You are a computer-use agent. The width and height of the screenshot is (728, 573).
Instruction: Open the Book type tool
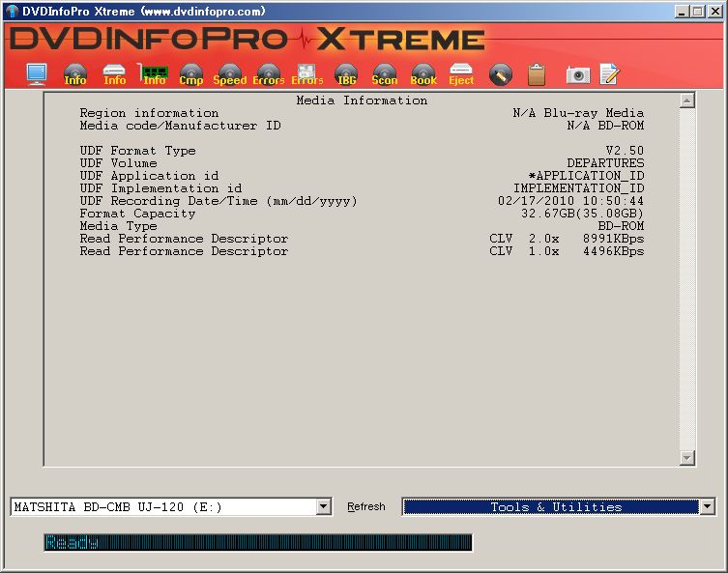(423, 74)
